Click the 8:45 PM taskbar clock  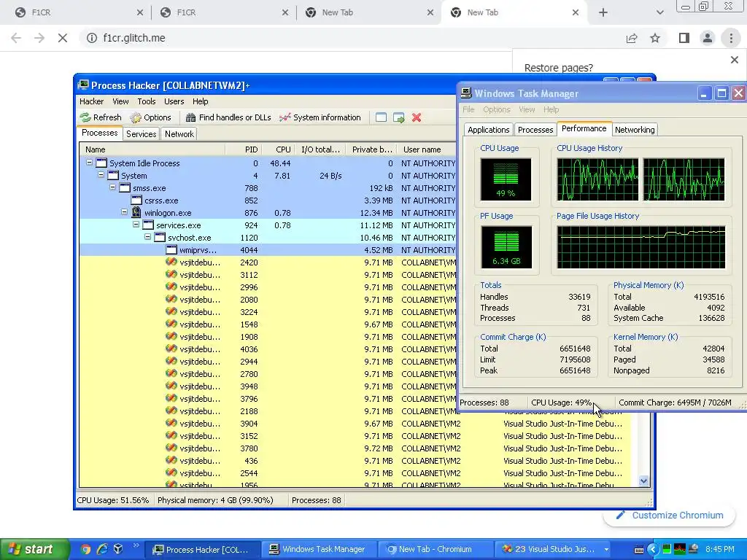click(720, 550)
